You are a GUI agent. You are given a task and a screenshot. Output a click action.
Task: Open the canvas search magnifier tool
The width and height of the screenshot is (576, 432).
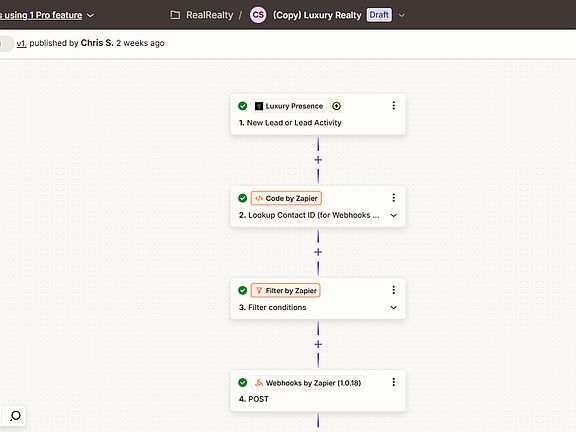point(15,416)
